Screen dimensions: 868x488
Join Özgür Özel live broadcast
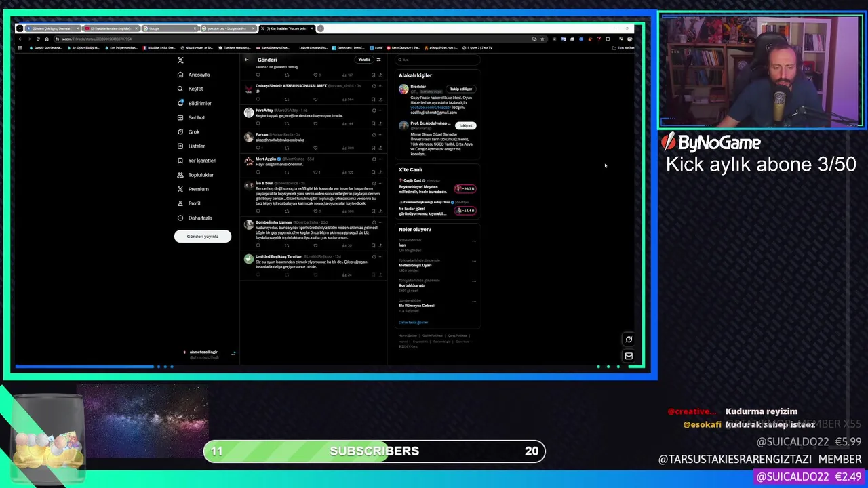tap(465, 188)
